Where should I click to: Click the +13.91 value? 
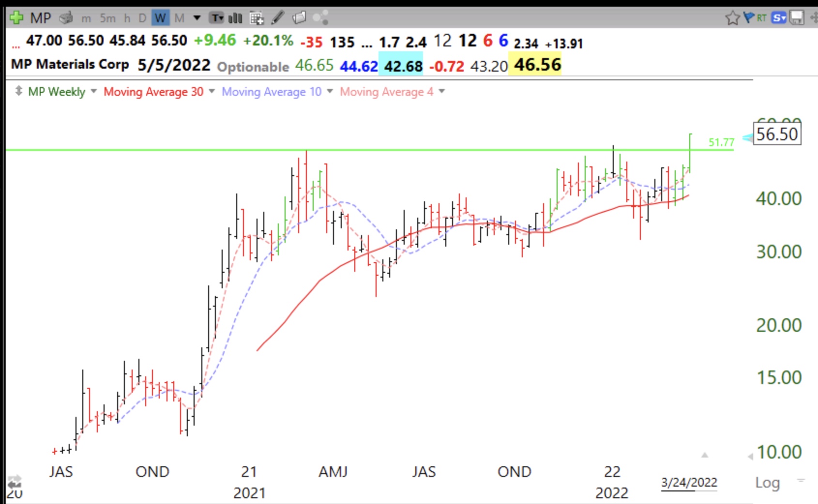(x=564, y=44)
